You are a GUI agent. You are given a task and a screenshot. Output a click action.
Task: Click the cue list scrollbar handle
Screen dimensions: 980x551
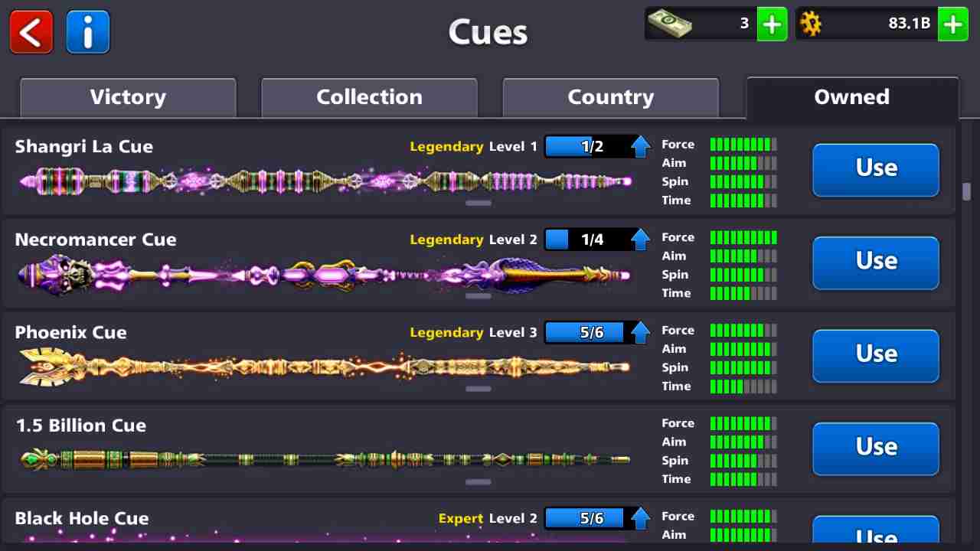click(x=966, y=191)
